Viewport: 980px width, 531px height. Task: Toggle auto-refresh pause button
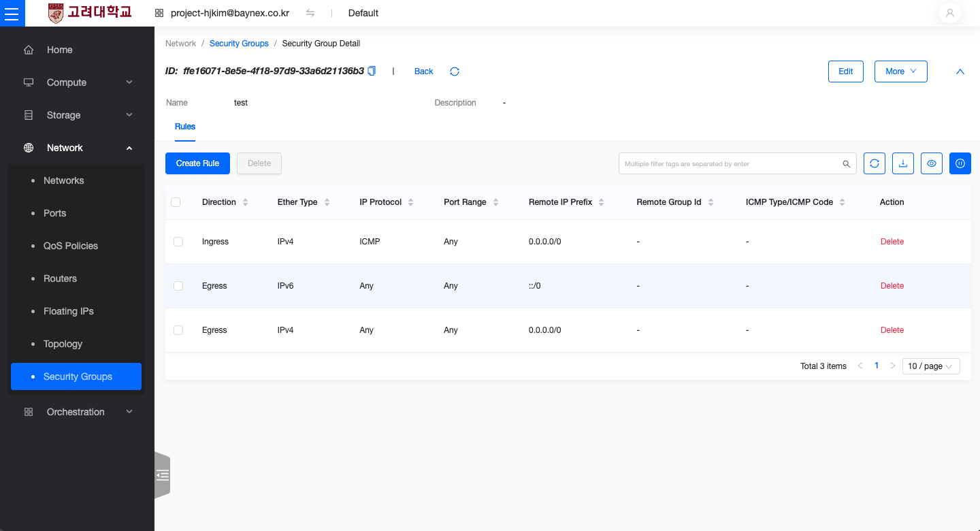point(960,163)
